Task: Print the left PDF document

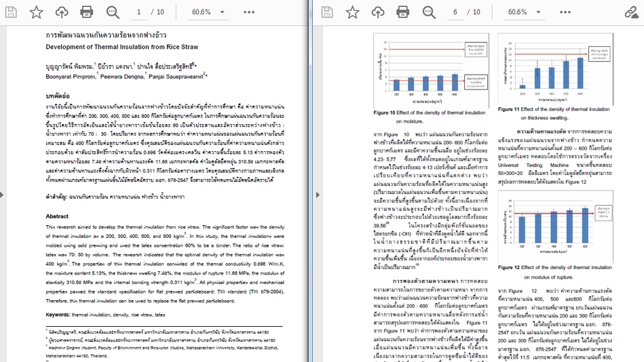Action: click(86, 12)
